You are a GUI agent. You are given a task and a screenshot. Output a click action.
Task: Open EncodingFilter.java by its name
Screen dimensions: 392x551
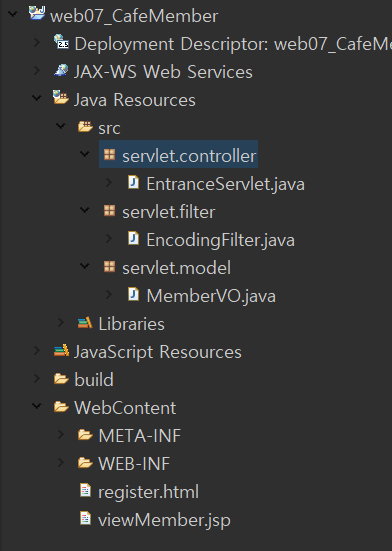[x=221, y=240]
